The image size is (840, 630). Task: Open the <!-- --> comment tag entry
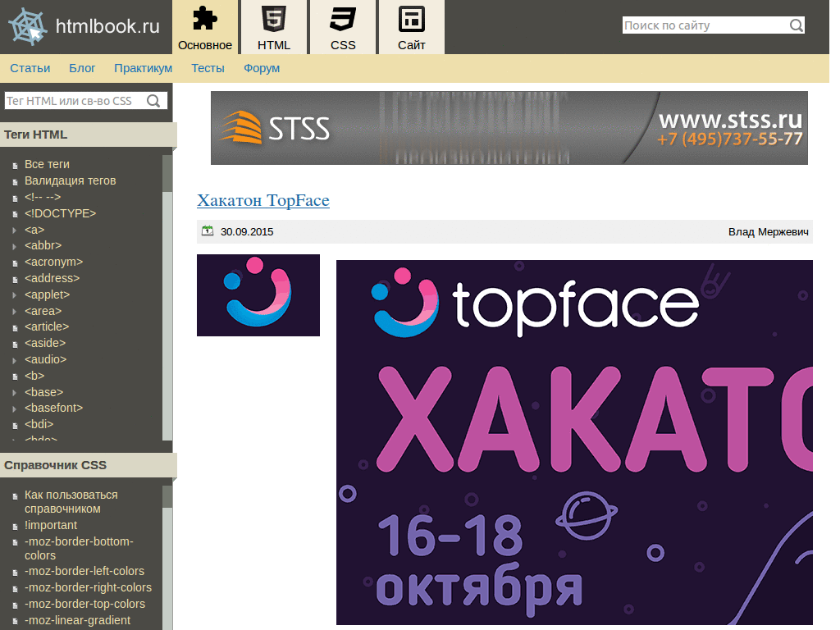[43, 197]
